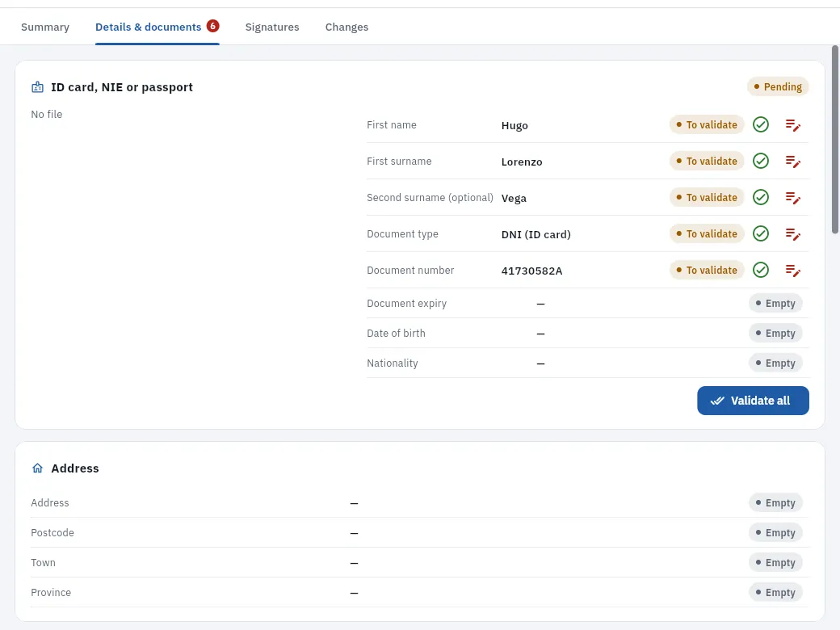840x630 pixels.
Task: Click the Town Empty badge
Action: click(775, 562)
